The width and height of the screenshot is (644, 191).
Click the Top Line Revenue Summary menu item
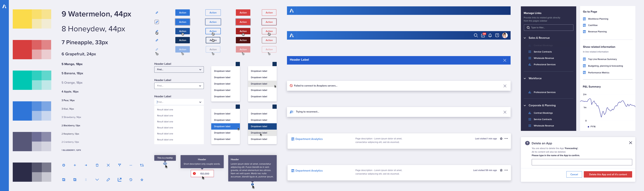[x=603, y=59]
